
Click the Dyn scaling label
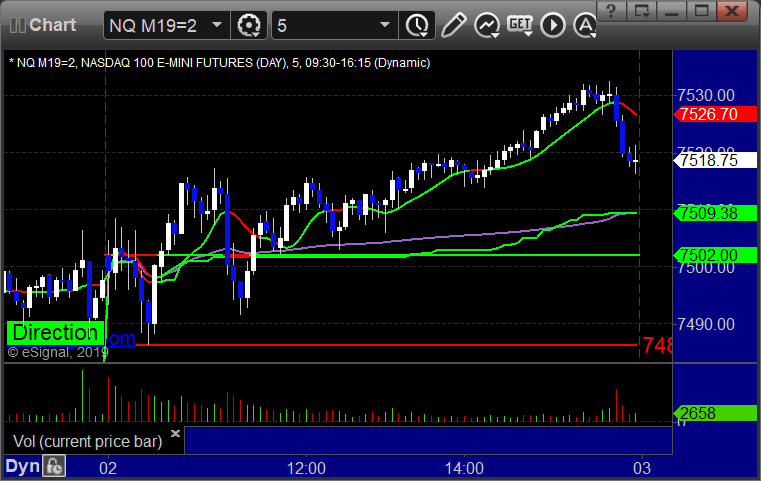[x=22, y=466]
